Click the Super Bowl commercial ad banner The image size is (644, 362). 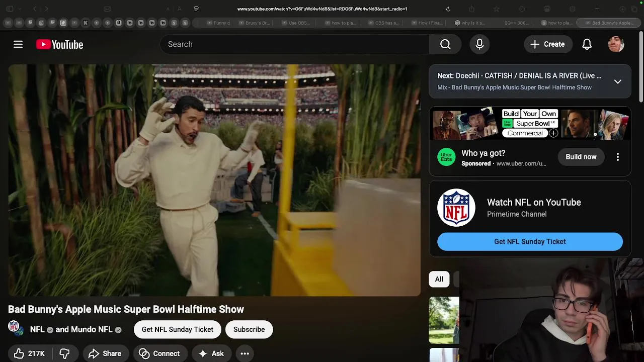point(530,123)
